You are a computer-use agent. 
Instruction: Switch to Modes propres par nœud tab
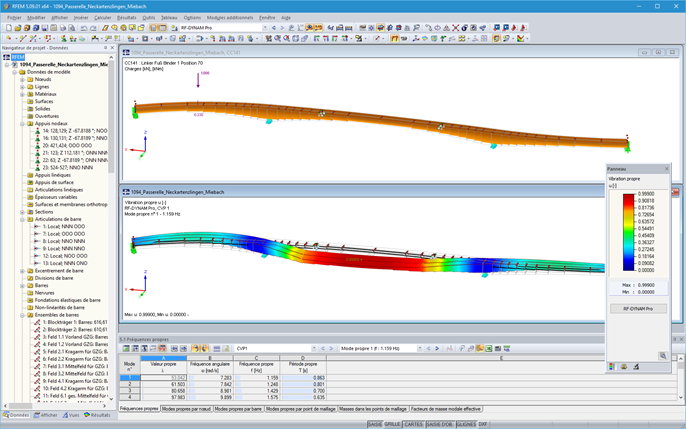click(186, 409)
